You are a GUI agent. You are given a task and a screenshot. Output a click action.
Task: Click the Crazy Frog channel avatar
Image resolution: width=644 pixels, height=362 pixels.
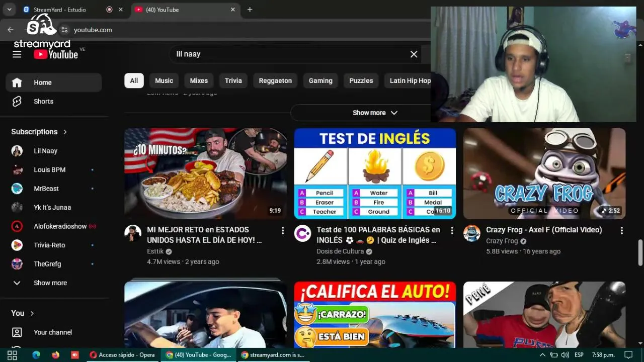tap(472, 233)
